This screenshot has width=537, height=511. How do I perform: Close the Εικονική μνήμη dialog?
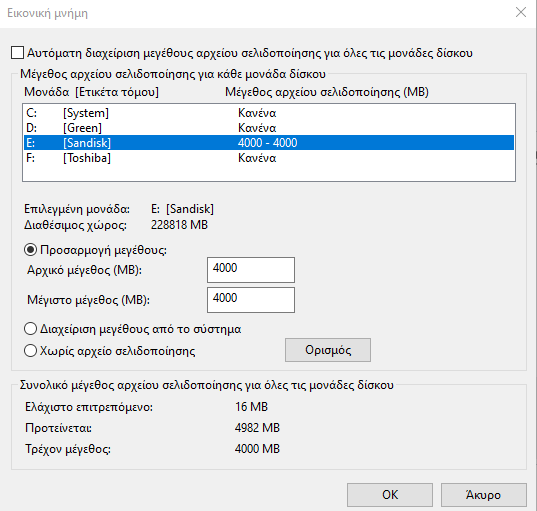pyautogui.click(x=521, y=13)
